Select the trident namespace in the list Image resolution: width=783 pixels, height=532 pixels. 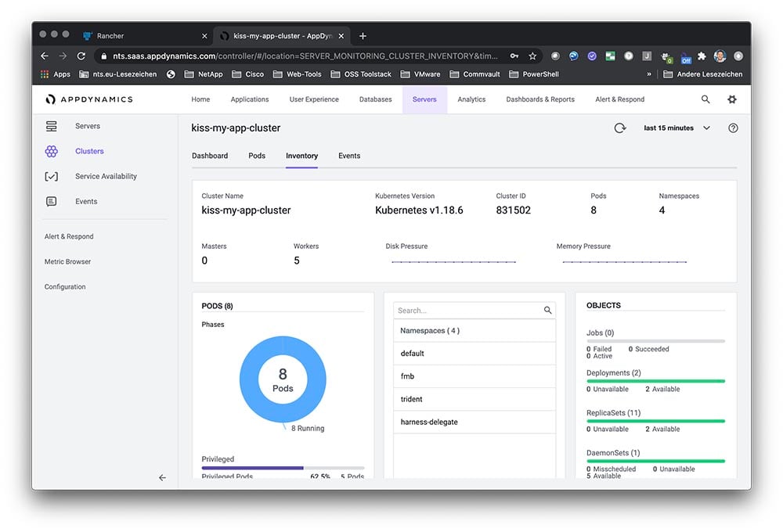(x=412, y=399)
